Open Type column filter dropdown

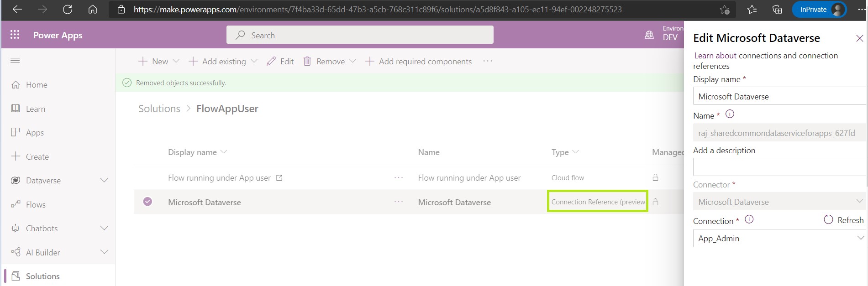pyautogui.click(x=565, y=152)
